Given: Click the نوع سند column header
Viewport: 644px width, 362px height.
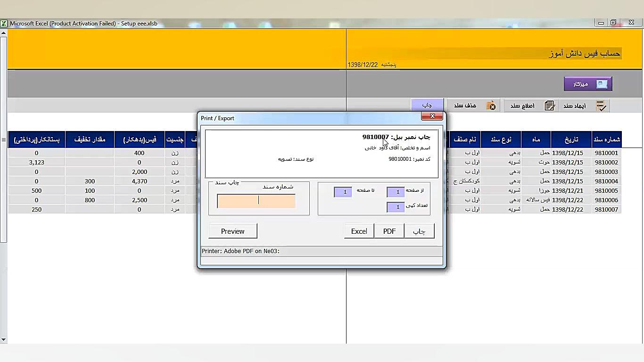Looking at the screenshot, I should (x=501, y=140).
